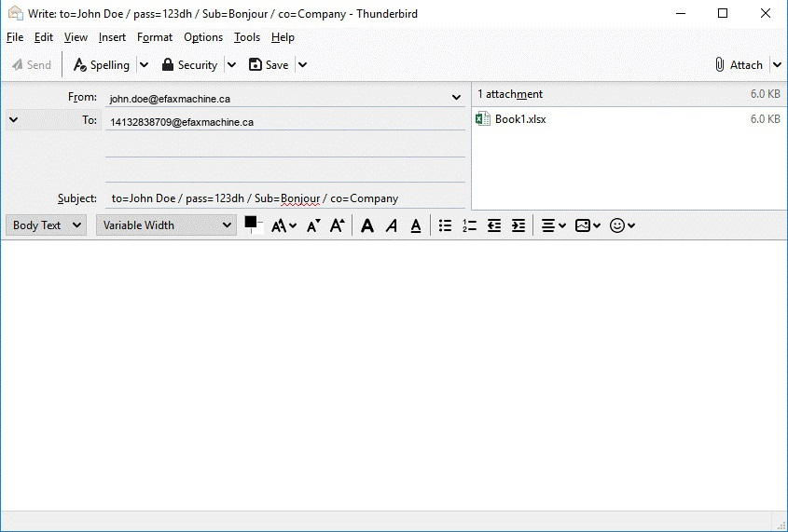Click the To address field
Viewport: 788px width, 532px height.
click(285, 122)
